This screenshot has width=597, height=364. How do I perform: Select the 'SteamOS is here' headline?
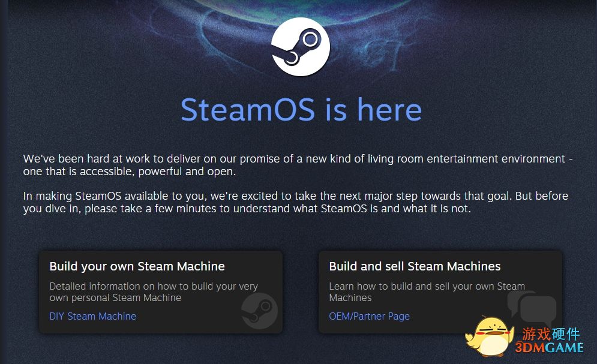(301, 110)
